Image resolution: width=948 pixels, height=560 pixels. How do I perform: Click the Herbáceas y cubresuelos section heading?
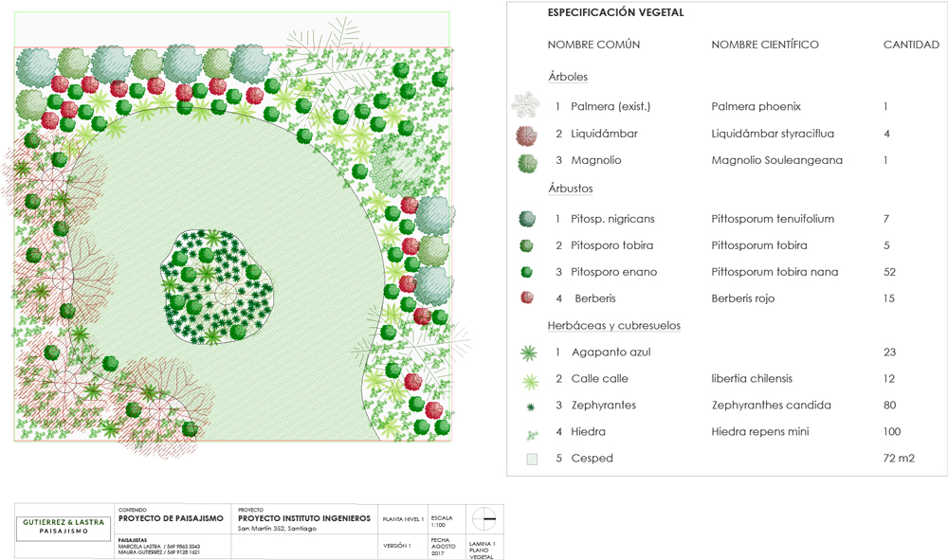click(613, 326)
